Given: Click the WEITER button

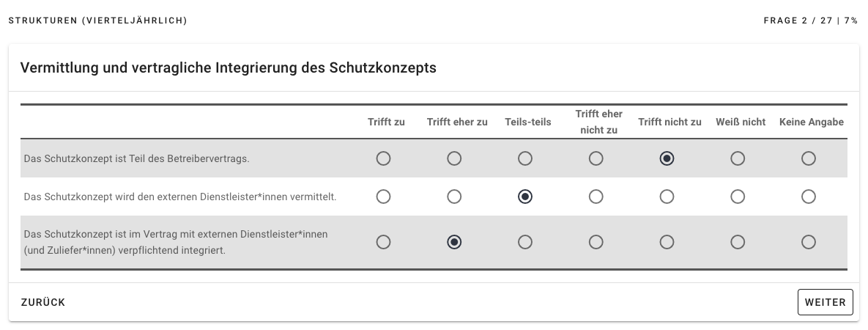Looking at the screenshot, I should pyautogui.click(x=825, y=302).
